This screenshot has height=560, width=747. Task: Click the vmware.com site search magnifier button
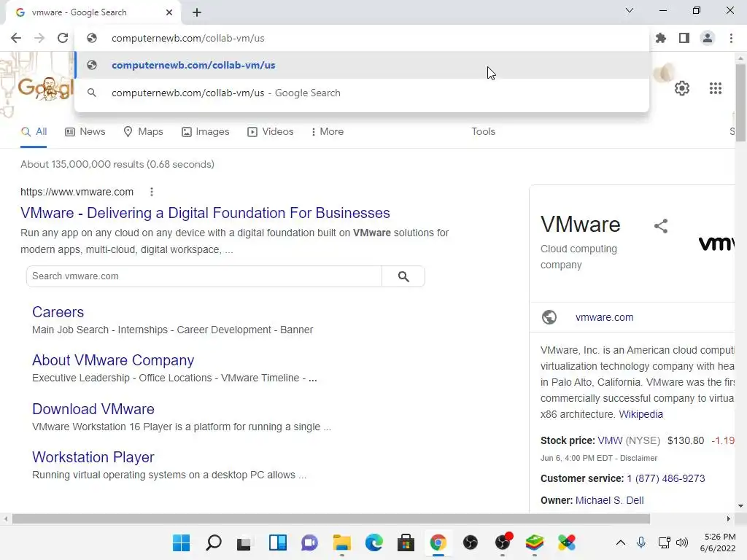(x=403, y=276)
